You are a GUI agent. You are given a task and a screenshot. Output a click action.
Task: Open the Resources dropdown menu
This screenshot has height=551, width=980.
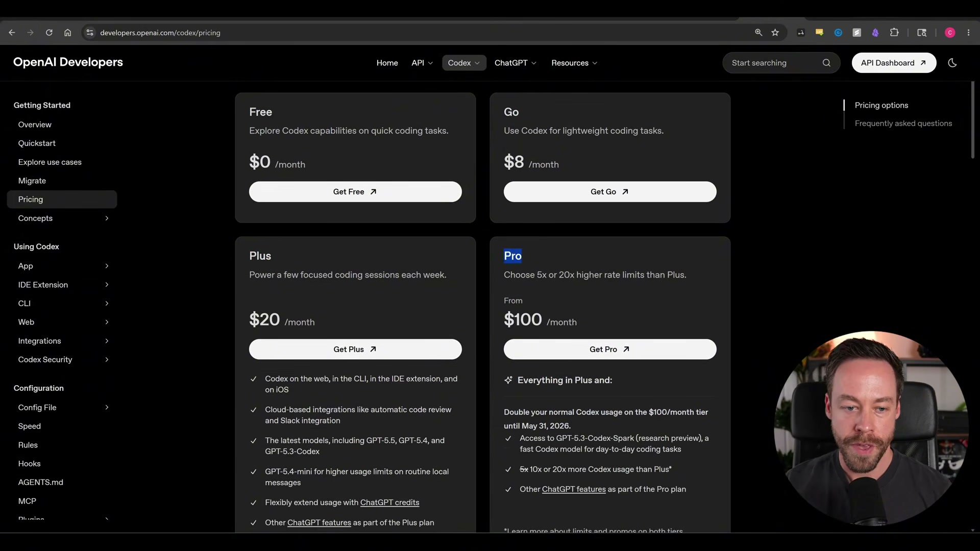574,63
